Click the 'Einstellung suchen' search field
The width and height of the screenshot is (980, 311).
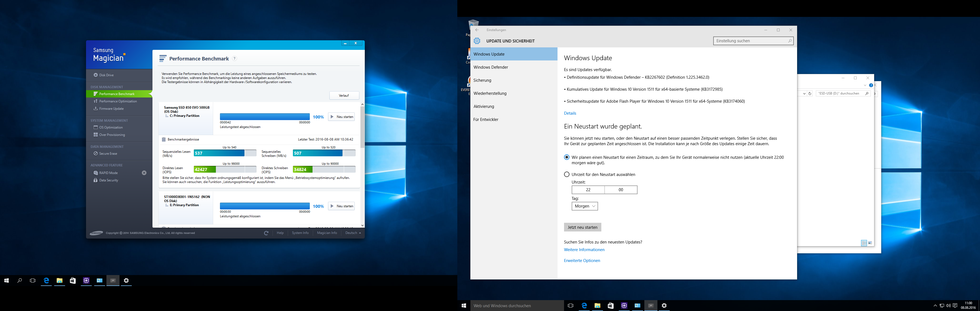pyautogui.click(x=749, y=41)
